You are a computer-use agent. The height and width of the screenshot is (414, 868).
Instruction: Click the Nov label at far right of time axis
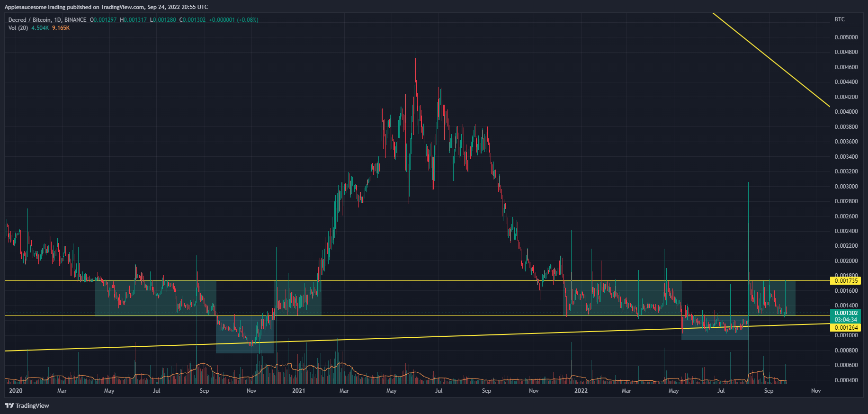coord(815,391)
